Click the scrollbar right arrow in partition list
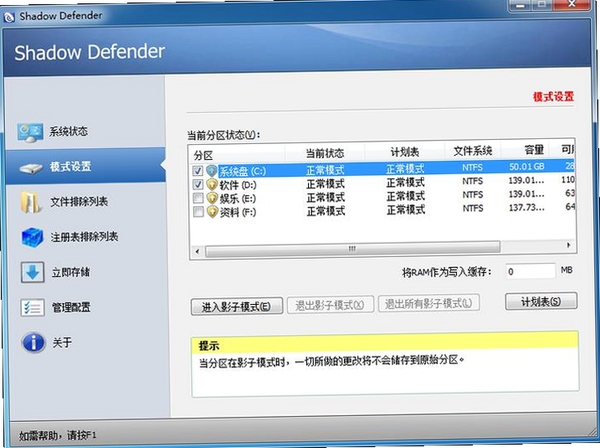The height and width of the screenshot is (448, 600). 569,245
